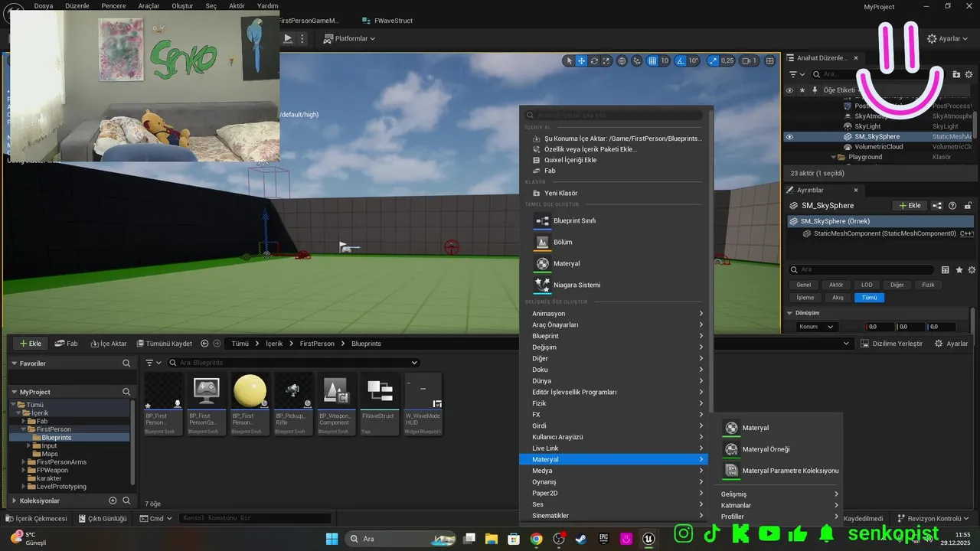Toggle favorites star filter in Details
The height and width of the screenshot is (551, 980).
click(x=959, y=270)
